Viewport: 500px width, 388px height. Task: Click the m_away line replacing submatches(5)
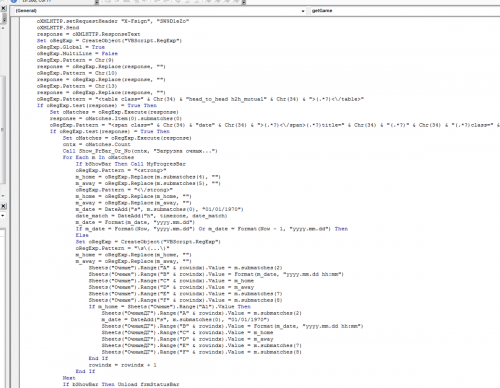click(148, 183)
